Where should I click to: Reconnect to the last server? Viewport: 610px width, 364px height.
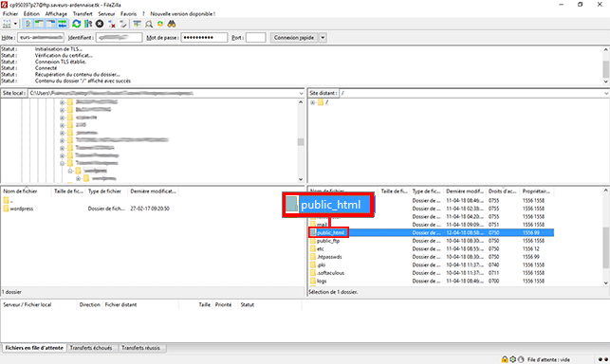click(123, 24)
